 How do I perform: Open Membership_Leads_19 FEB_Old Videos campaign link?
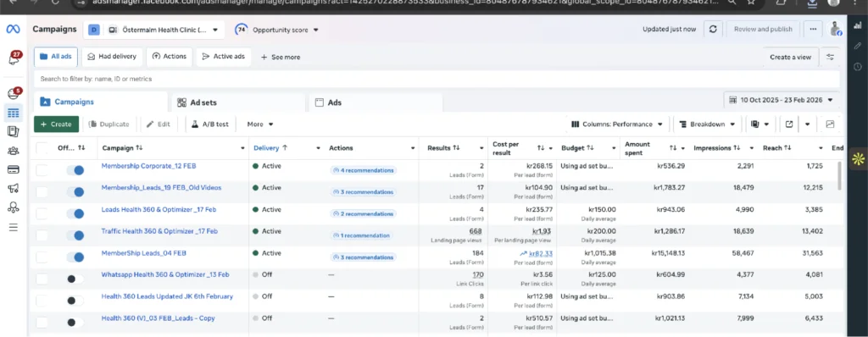click(161, 188)
